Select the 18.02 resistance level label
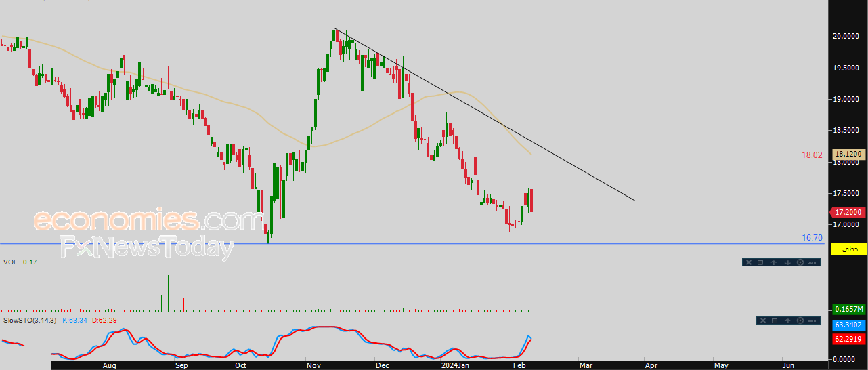The image size is (868, 370). point(812,155)
